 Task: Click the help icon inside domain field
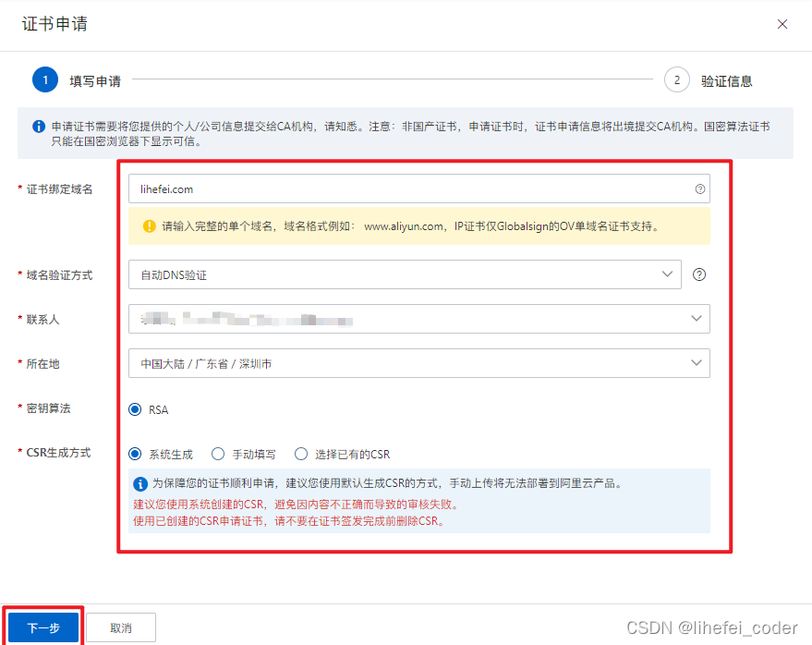tap(699, 189)
